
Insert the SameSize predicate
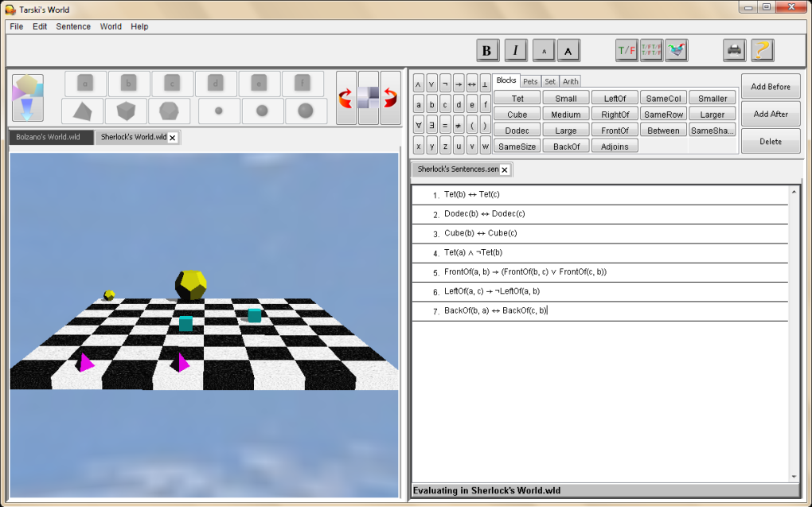[517, 146]
